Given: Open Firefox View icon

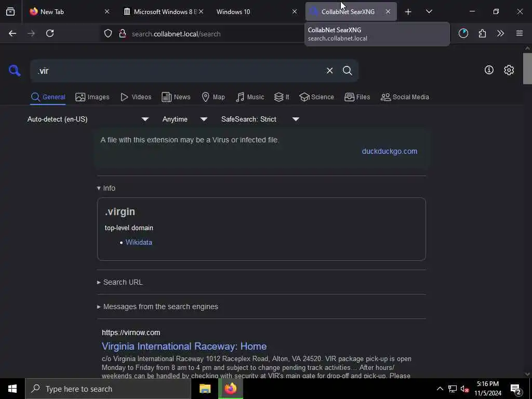Looking at the screenshot, I should click(x=10, y=11).
